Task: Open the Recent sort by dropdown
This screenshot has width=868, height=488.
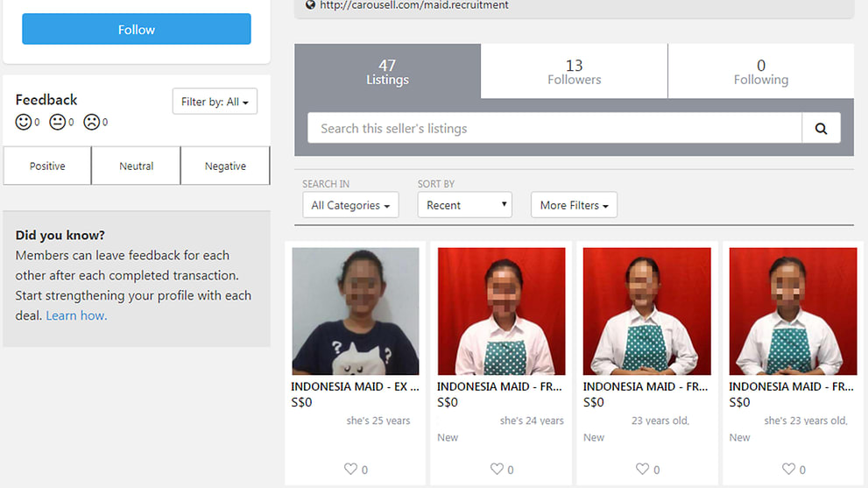Action: (465, 205)
